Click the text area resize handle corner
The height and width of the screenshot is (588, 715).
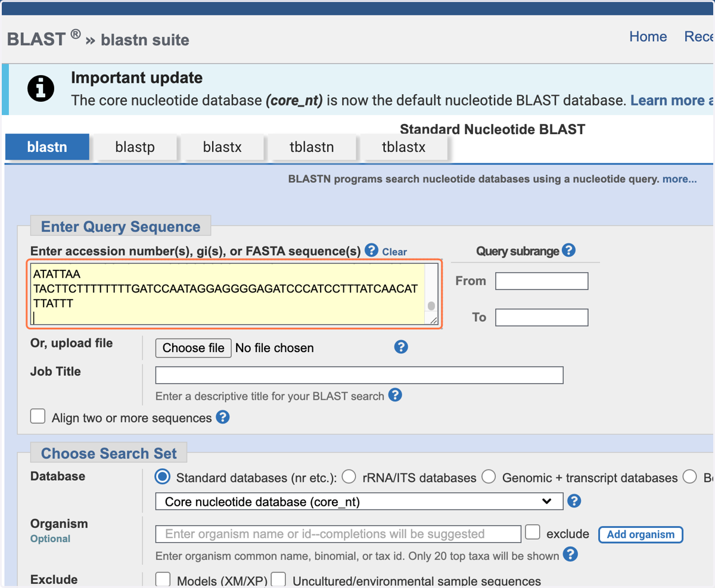click(433, 321)
